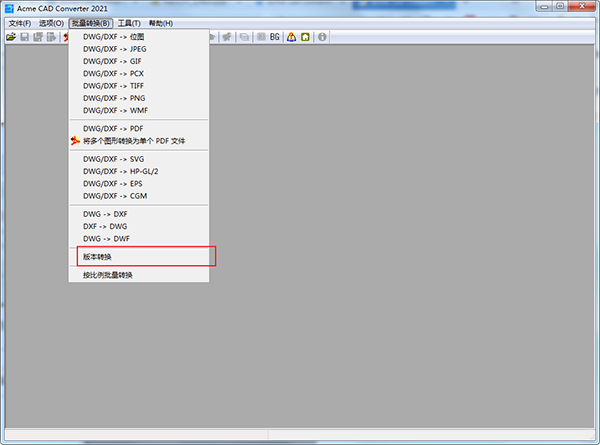
Task: Click the grayed layers icon left of BG
Action: 261,37
